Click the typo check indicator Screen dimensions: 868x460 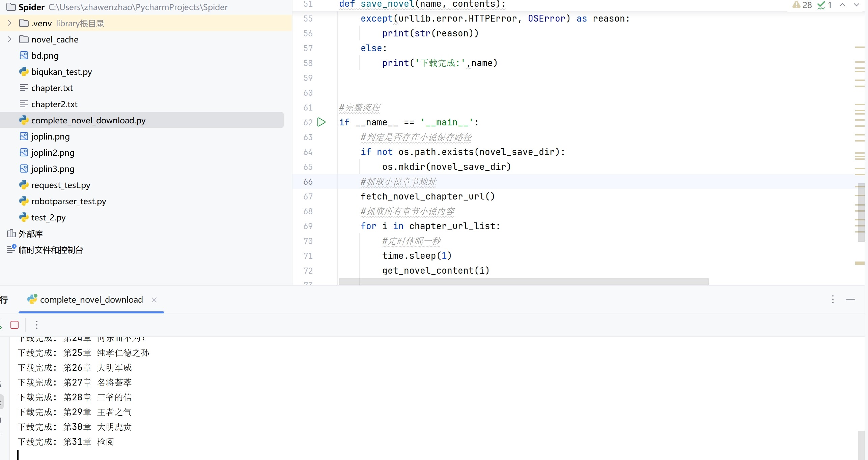click(824, 5)
